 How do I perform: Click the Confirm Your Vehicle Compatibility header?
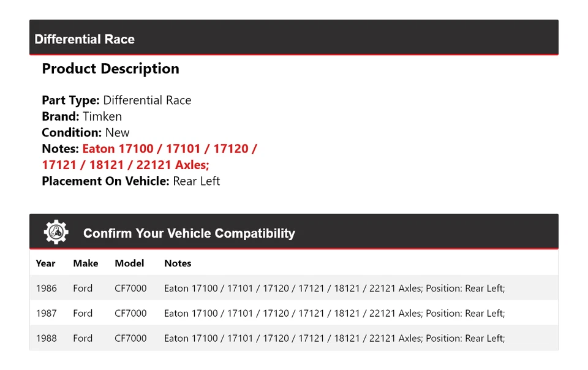pyautogui.click(x=189, y=233)
